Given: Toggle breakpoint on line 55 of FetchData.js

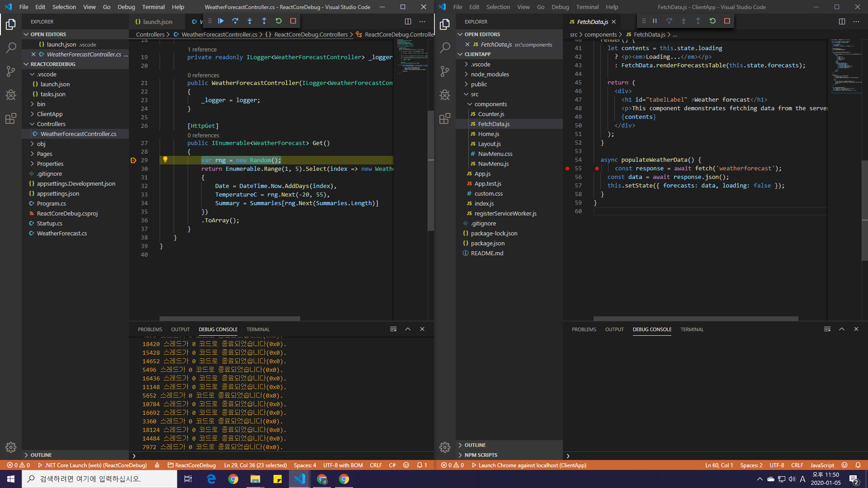Looking at the screenshot, I should pos(567,169).
